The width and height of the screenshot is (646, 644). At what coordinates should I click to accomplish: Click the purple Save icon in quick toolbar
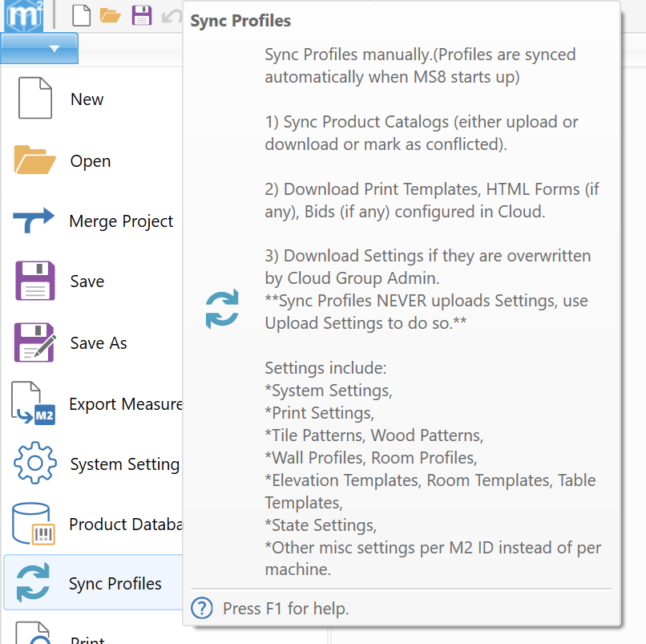(x=141, y=14)
